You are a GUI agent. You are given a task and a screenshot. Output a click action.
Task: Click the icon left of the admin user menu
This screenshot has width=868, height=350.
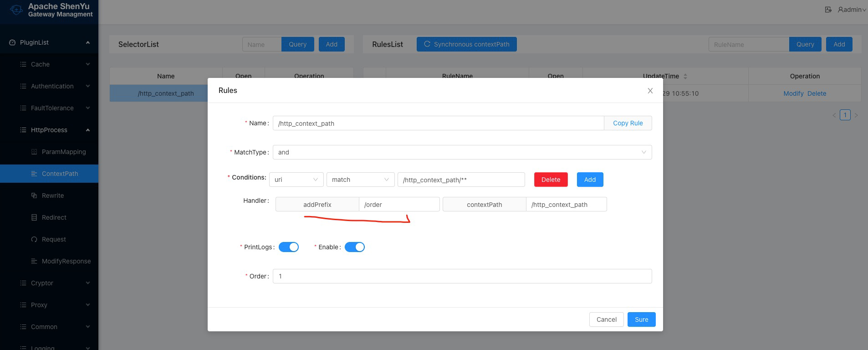[x=828, y=10]
